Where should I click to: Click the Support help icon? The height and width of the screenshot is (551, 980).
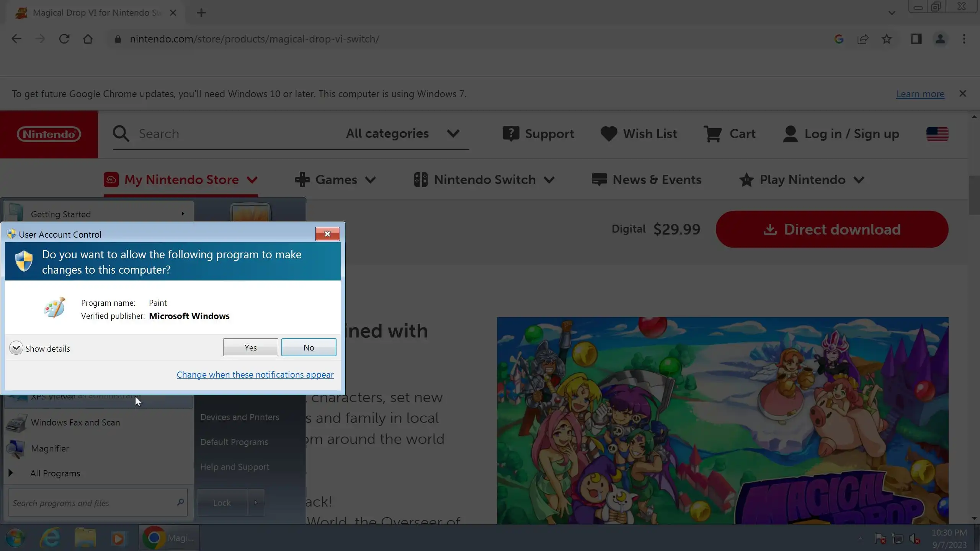click(511, 134)
